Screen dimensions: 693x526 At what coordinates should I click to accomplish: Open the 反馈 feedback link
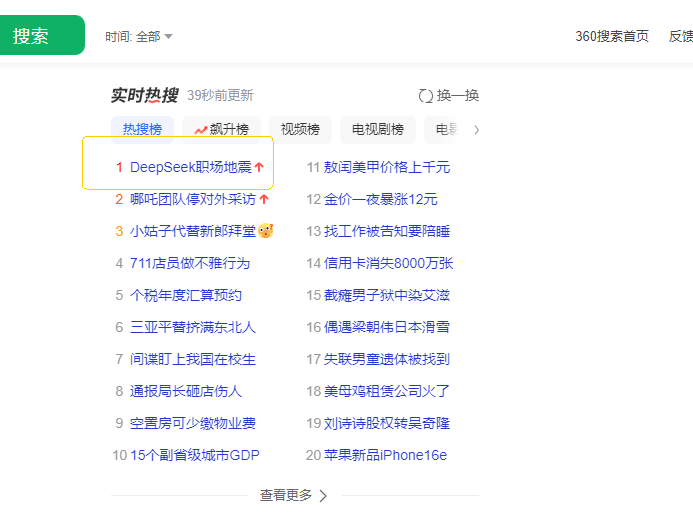[x=681, y=36]
